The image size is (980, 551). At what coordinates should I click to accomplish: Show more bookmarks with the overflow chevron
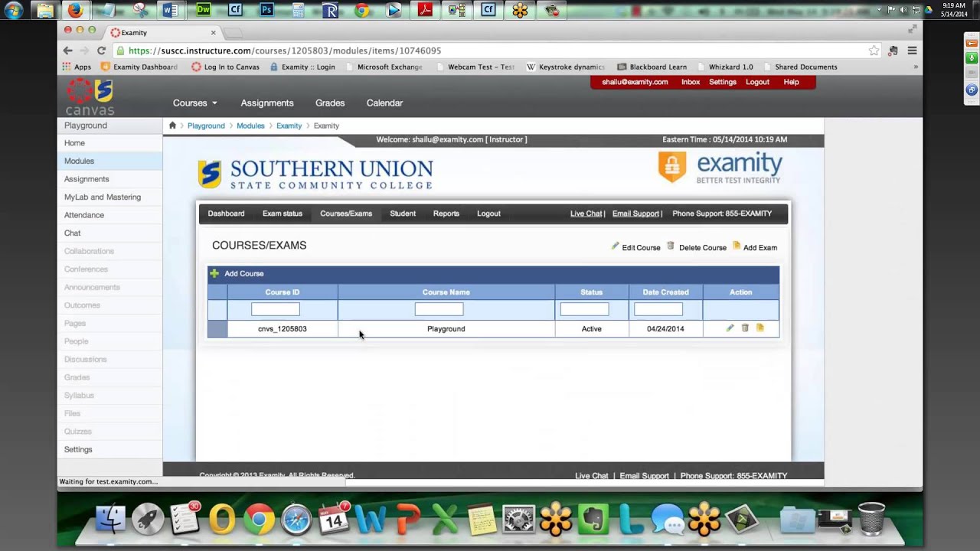coord(916,67)
